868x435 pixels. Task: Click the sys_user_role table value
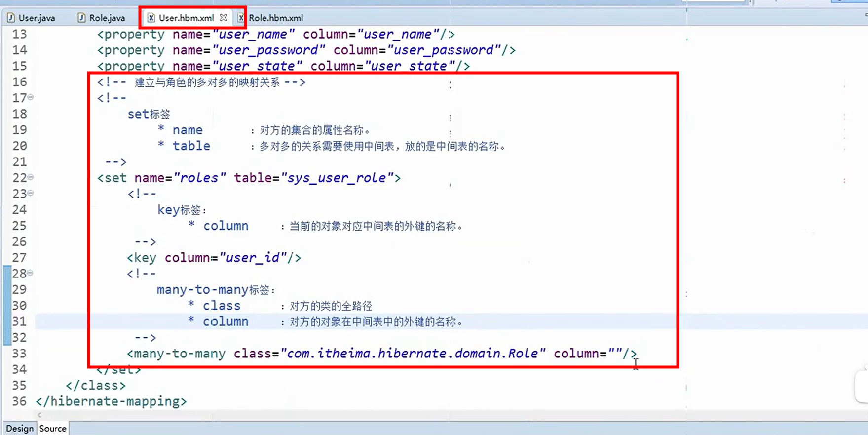tap(337, 178)
